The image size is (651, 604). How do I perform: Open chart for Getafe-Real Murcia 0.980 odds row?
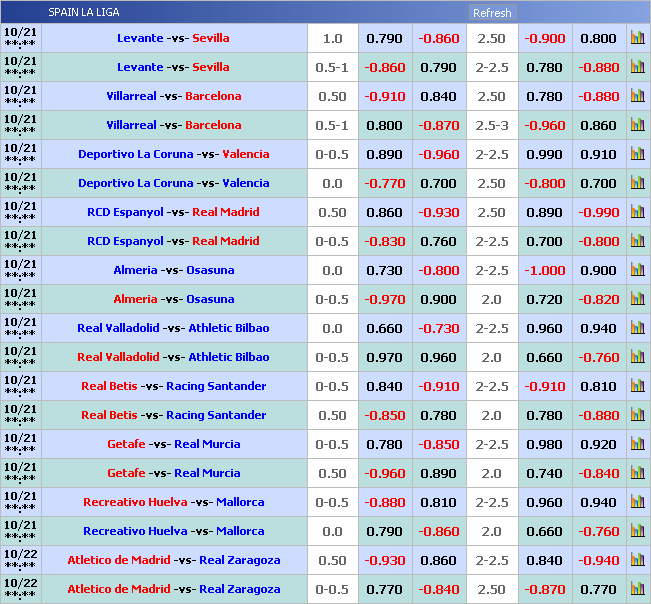[x=637, y=444]
